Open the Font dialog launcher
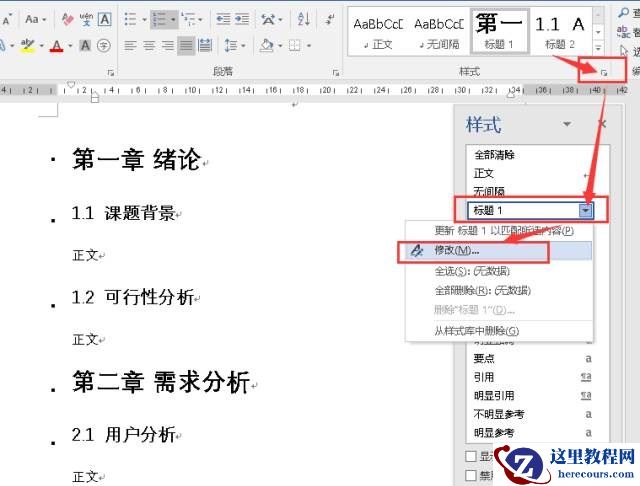640x486 pixels. [111, 73]
